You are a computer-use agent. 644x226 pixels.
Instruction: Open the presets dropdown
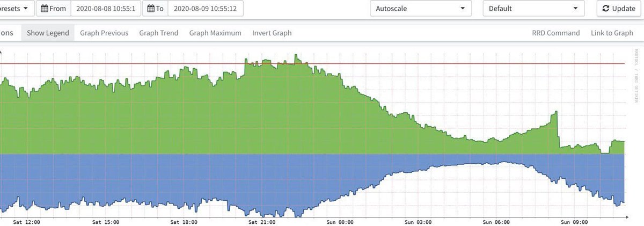(x=16, y=9)
